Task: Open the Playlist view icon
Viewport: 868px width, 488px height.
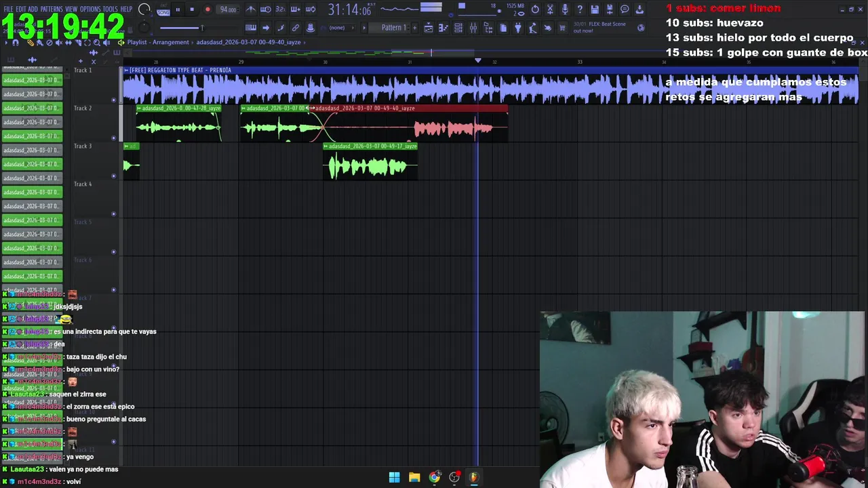Action: (x=429, y=28)
